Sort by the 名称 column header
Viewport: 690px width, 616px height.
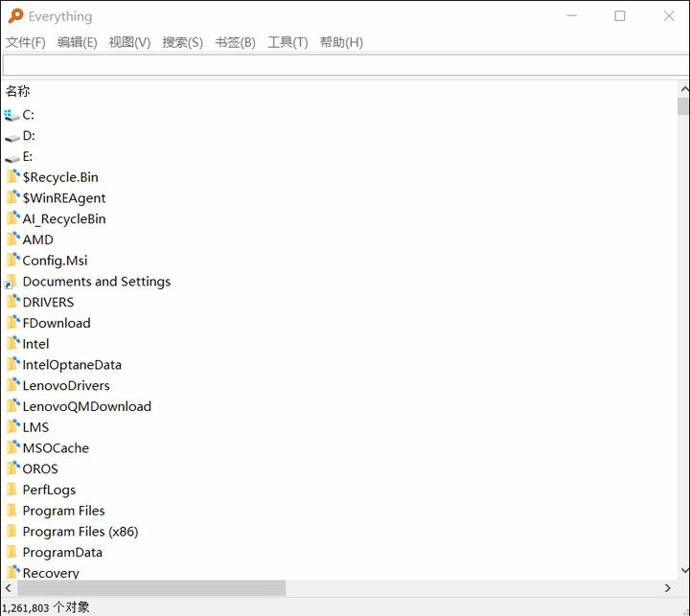click(17, 91)
